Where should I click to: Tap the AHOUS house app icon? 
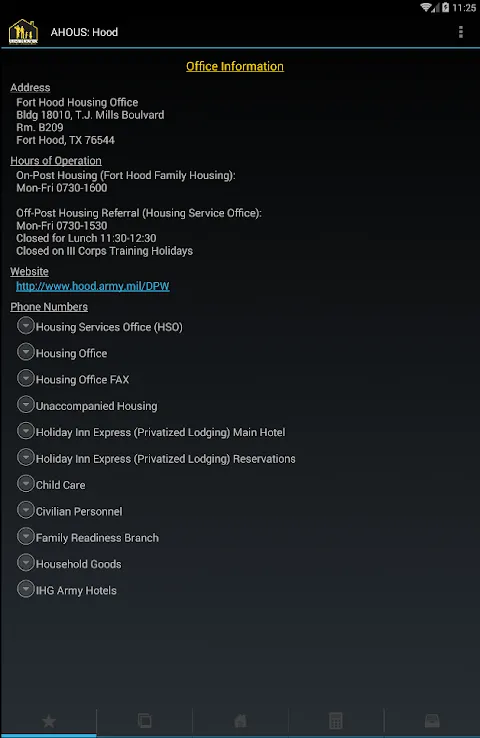tap(23, 32)
